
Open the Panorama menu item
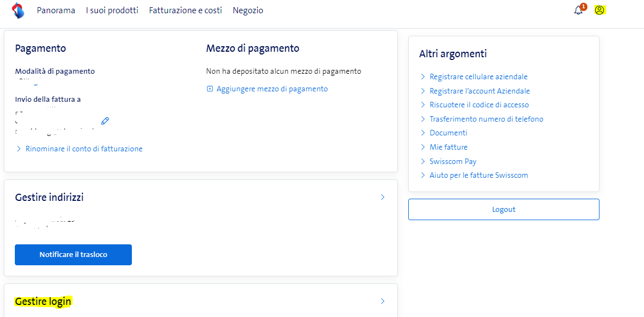(x=56, y=10)
